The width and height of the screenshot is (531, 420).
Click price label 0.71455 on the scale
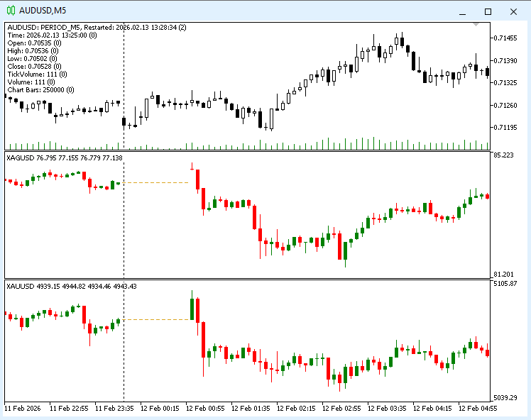pyautogui.click(x=505, y=38)
